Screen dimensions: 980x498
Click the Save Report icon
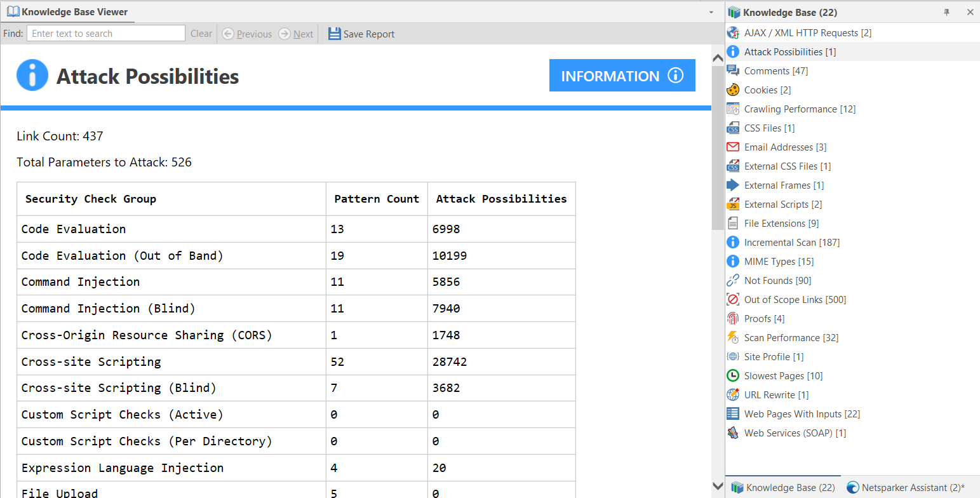[334, 34]
